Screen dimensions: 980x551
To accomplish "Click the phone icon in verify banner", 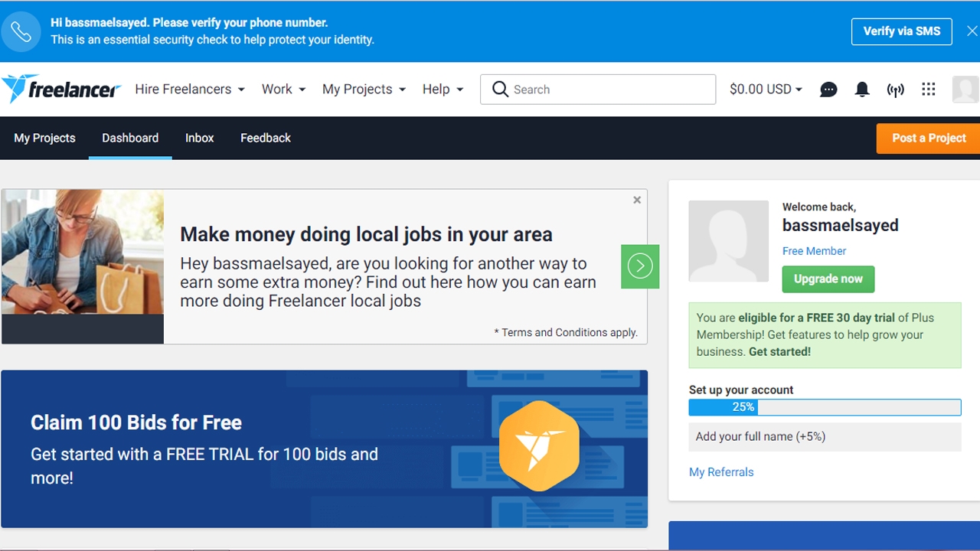I will [x=21, y=31].
